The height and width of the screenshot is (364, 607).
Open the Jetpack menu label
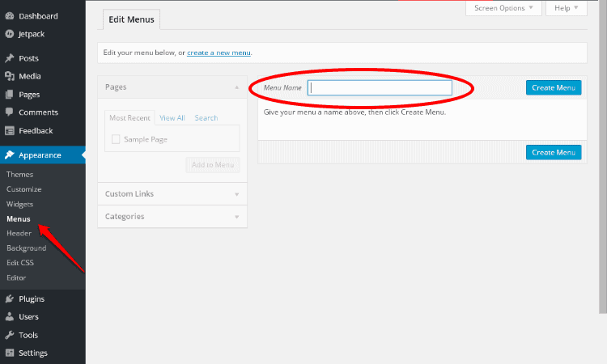click(x=32, y=34)
